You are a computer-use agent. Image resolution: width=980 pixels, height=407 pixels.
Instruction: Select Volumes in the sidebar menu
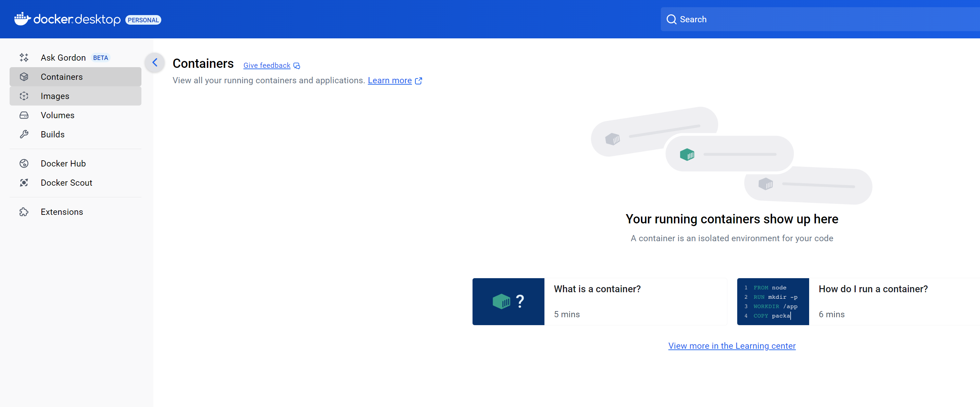(58, 115)
